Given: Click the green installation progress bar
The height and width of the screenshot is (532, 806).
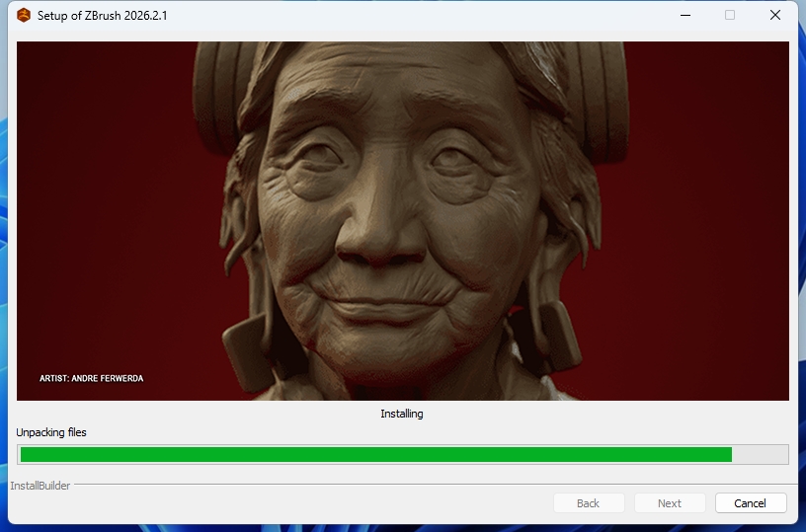Looking at the screenshot, I should 402,454.
